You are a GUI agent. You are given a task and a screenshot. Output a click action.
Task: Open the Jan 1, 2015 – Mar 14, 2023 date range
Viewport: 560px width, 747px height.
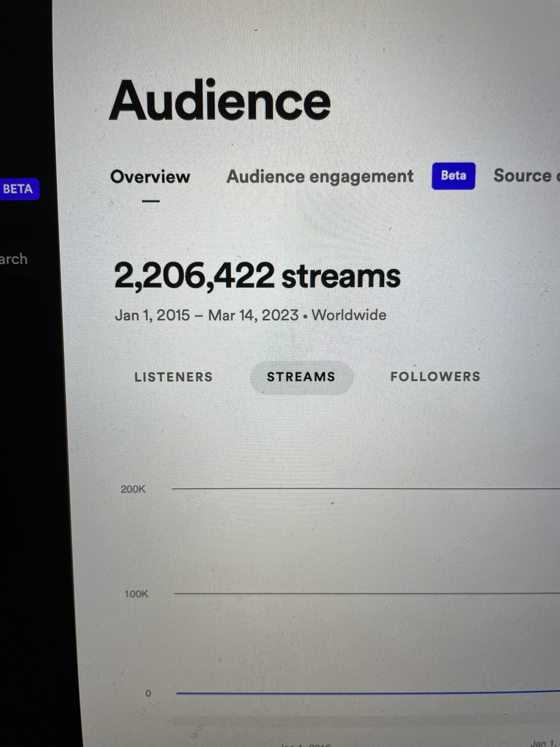206,315
